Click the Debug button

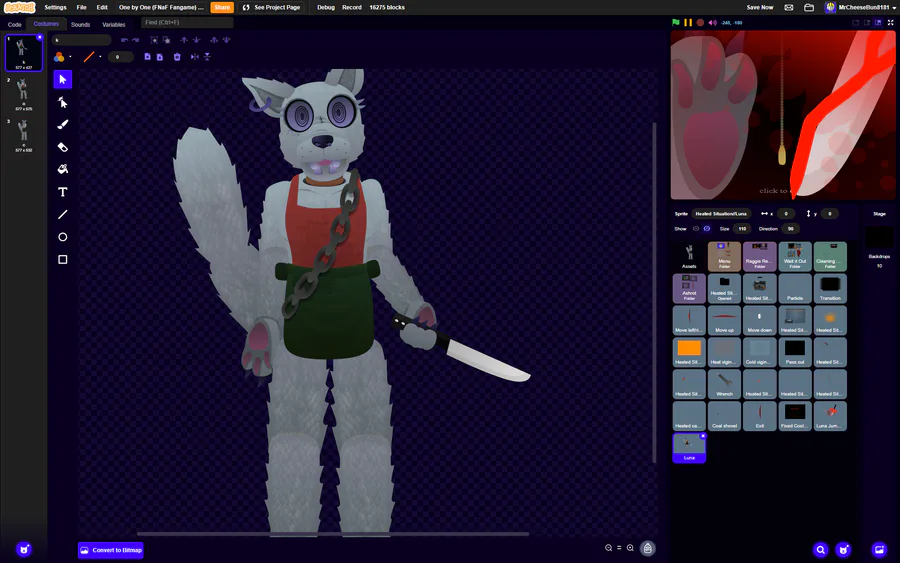click(326, 7)
